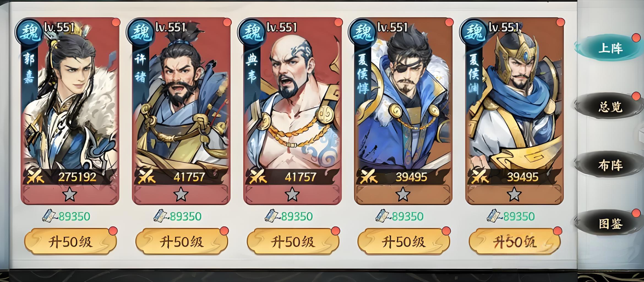Click the crossed swords icon beside 39495 on 夏侯惇 card
Image resolution: width=644 pixels, height=282 pixels.
point(369,177)
